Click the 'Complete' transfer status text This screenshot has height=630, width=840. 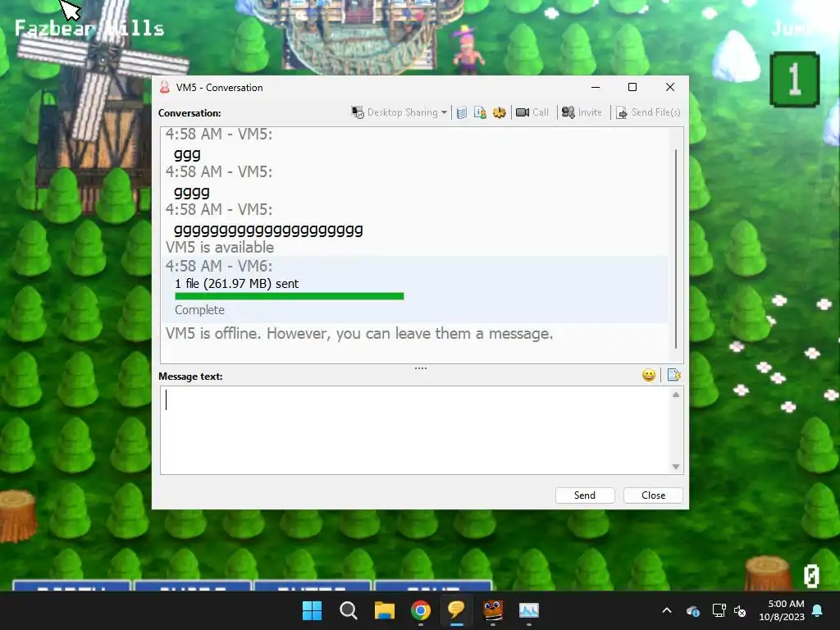pos(199,310)
